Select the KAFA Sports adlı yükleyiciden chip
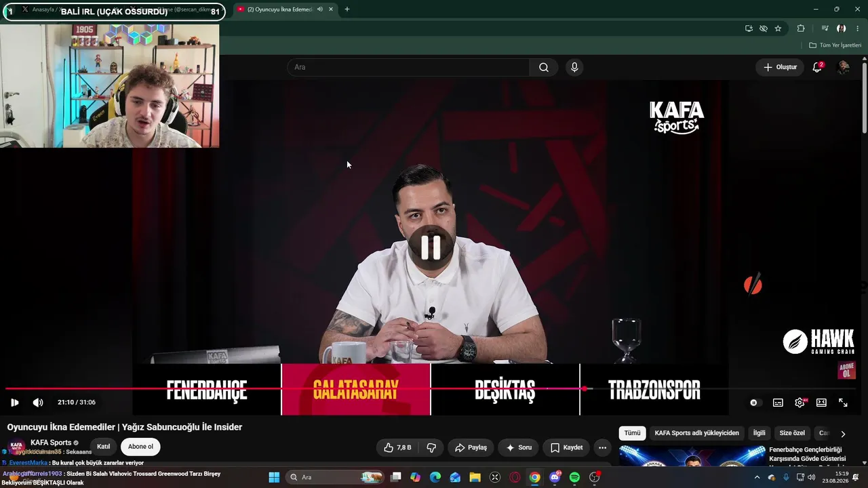Screen dimensions: 868x488 696,433
